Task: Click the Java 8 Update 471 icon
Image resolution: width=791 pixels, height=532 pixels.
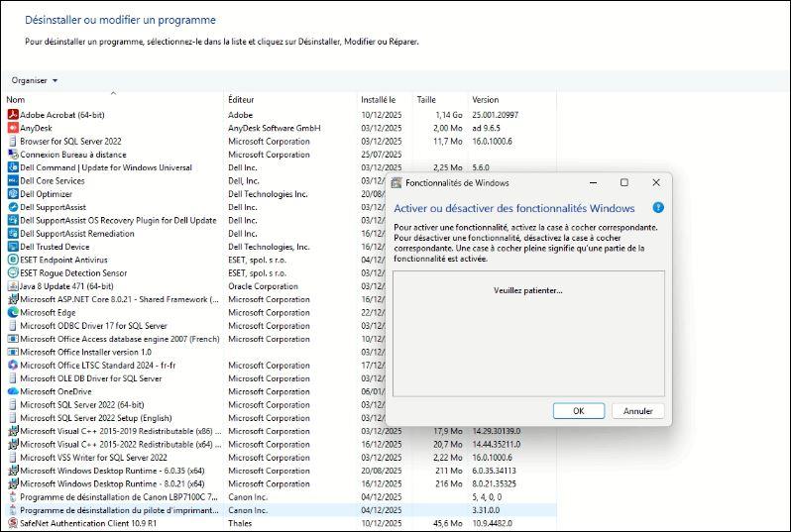Action: (x=13, y=286)
